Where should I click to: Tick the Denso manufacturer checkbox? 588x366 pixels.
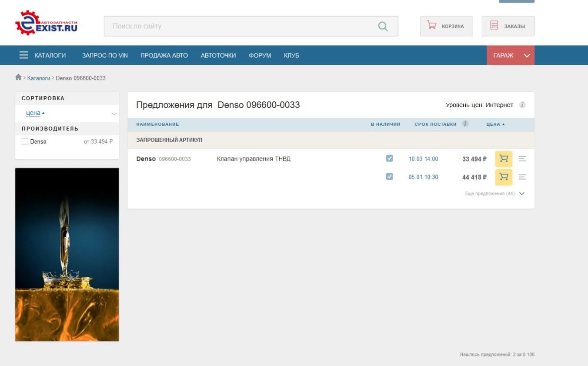tap(25, 141)
